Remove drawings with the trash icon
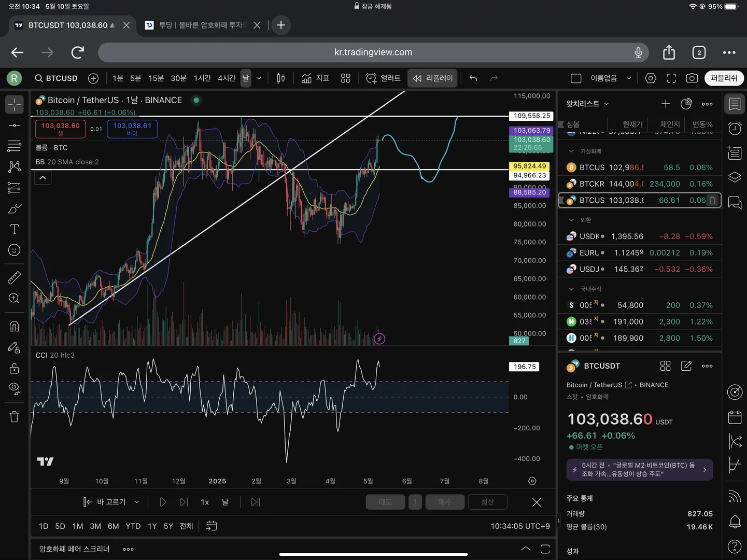The height and width of the screenshot is (560, 747). tap(15, 417)
